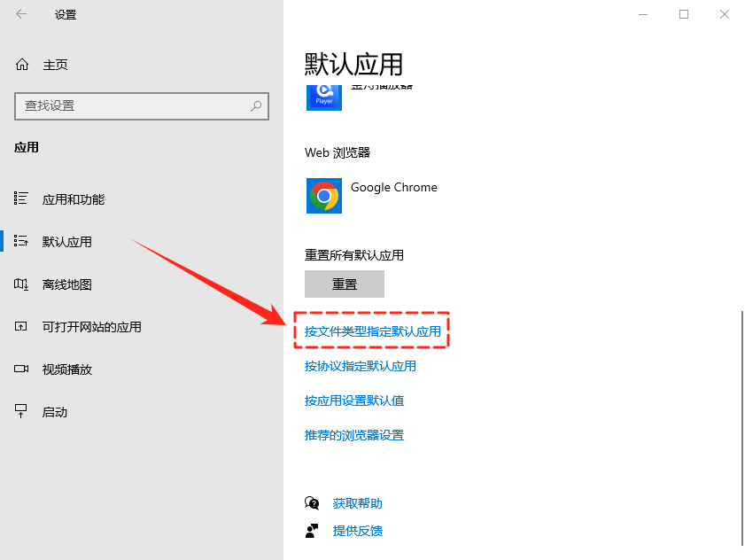Open 按应用设置默认值 link
Viewport: 745px width, 560px height.
point(354,401)
